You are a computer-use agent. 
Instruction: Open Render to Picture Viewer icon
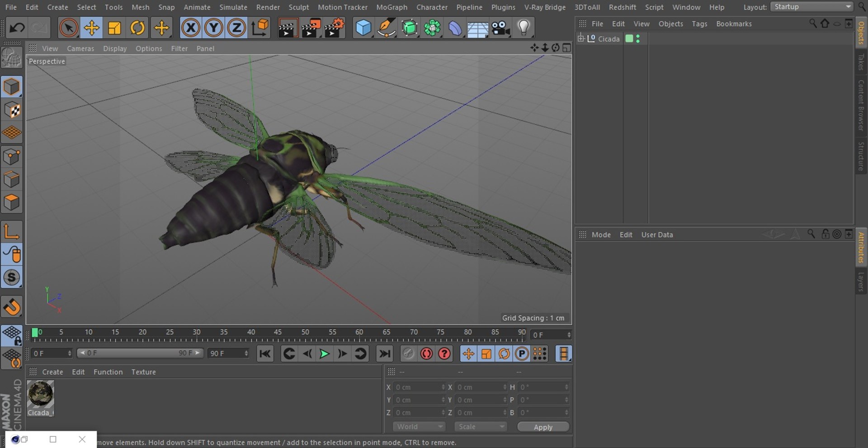tap(311, 28)
